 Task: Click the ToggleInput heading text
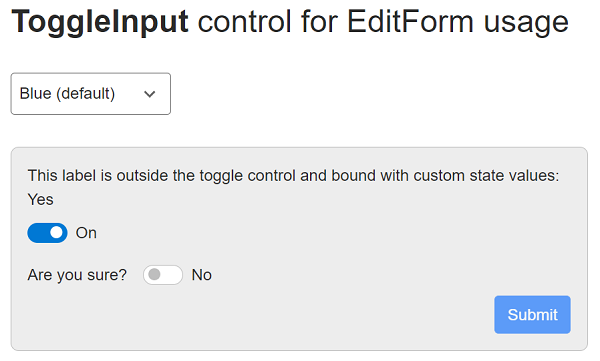(100, 22)
